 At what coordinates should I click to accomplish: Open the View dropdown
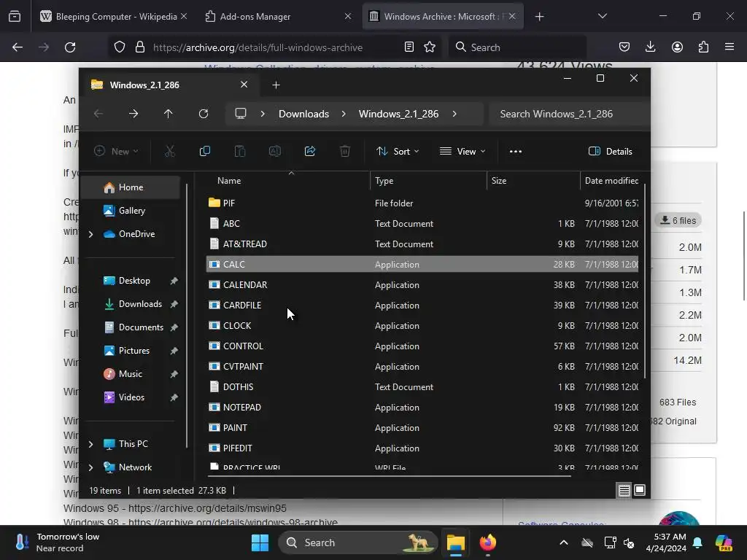click(x=462, y=152)
